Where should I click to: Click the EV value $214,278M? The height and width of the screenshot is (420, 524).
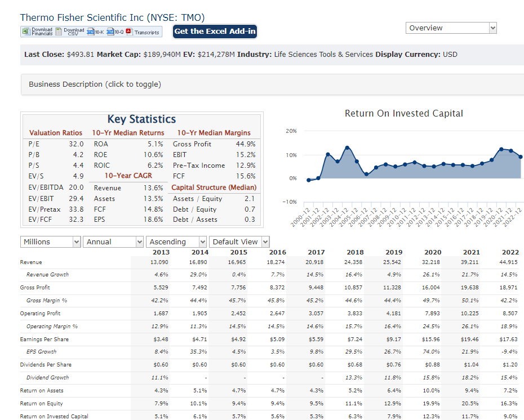click(x=216, y=55)
